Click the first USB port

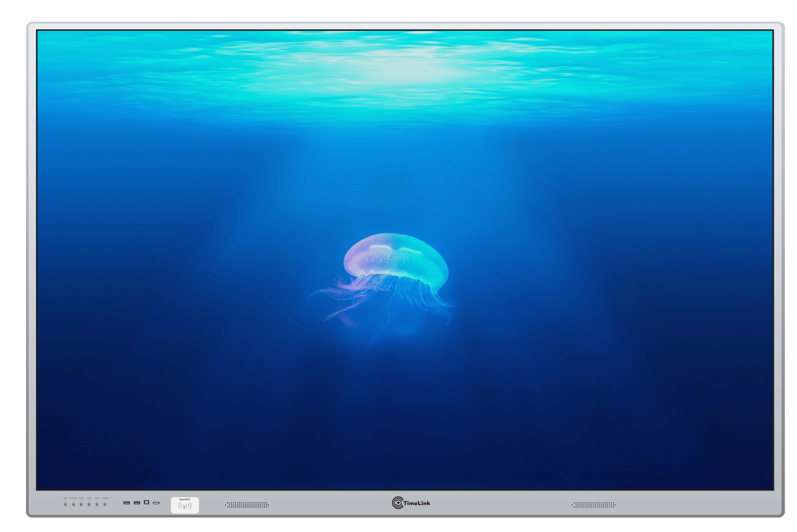pos(127,503)
